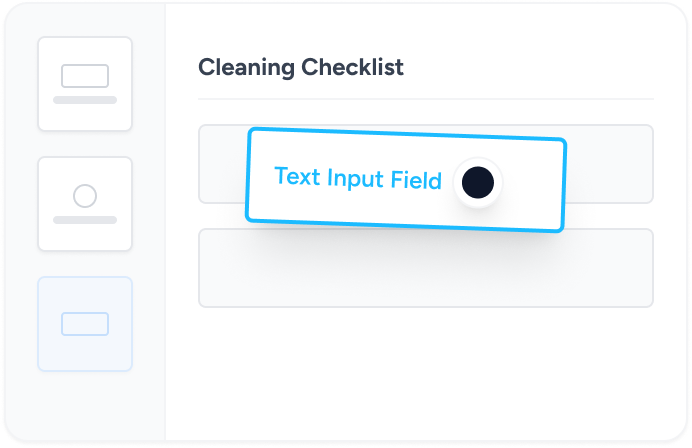The image size is (692, 448).
Task: Click the "Text Input Field" label
Action: (357, 178)
